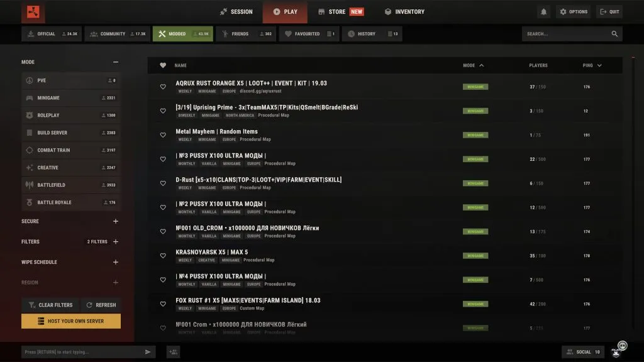Select the Creative mode filter
Screen dimensions: 644x362
[71, 167]
